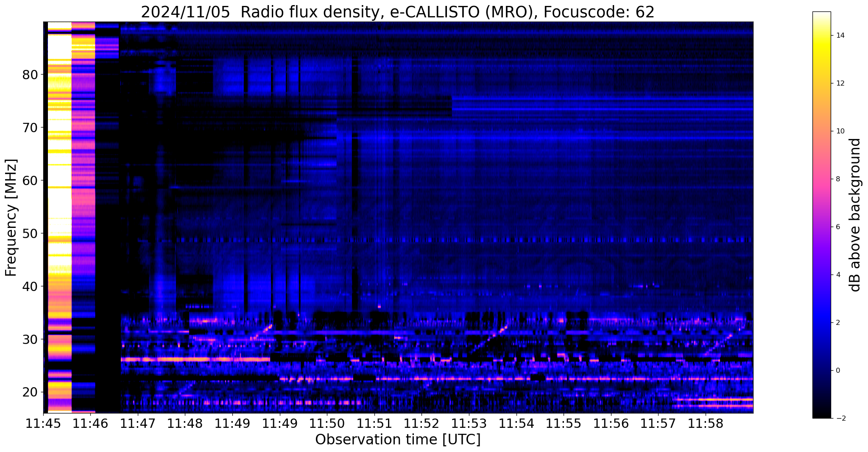The height and width of the screenshot is (452, 868).
Task: Click the 80 MHz frequency tick label
Action: tap(30, 75)
